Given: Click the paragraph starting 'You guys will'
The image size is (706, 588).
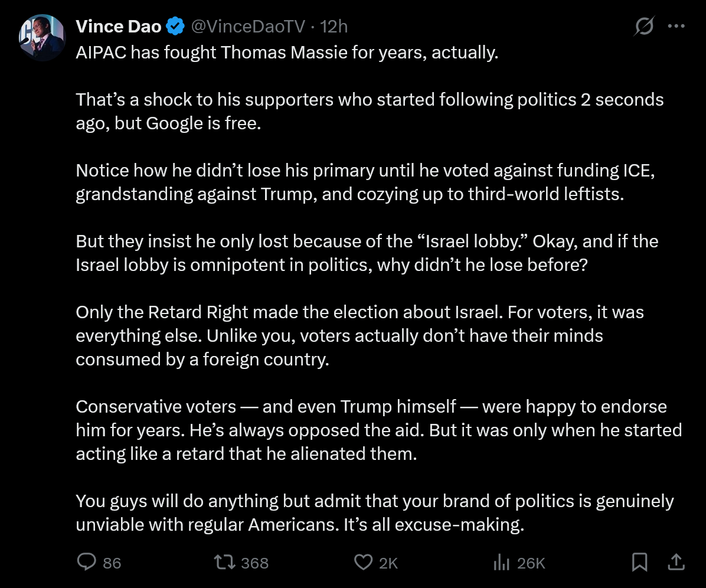Looking at the screenshot, I should [x=375, y=512].
